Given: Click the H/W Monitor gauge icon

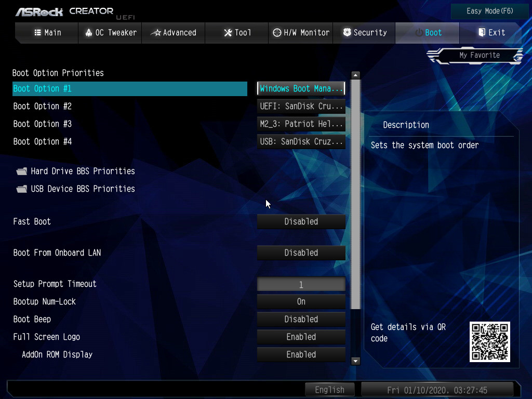Looking at the screenshot, I should pos(277,33).
